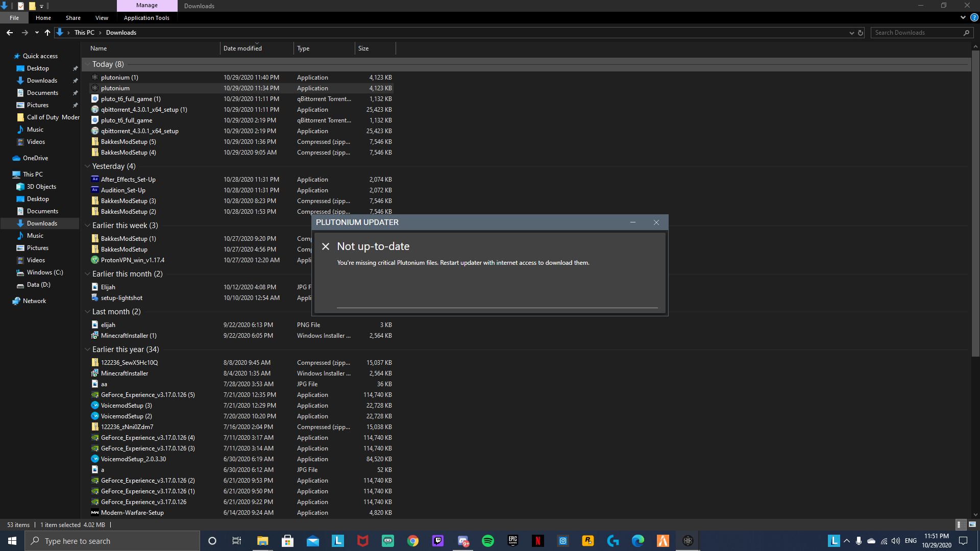Open pinned Desktop under Quick access
Image resolution: width=980 pixels, height=551 pixels.
pos(38,68)
